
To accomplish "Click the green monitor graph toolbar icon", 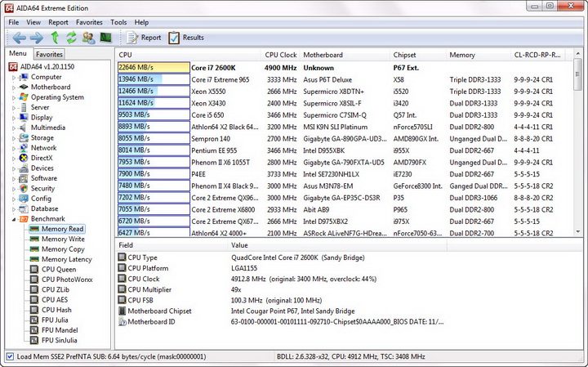I will click(105, 38).
